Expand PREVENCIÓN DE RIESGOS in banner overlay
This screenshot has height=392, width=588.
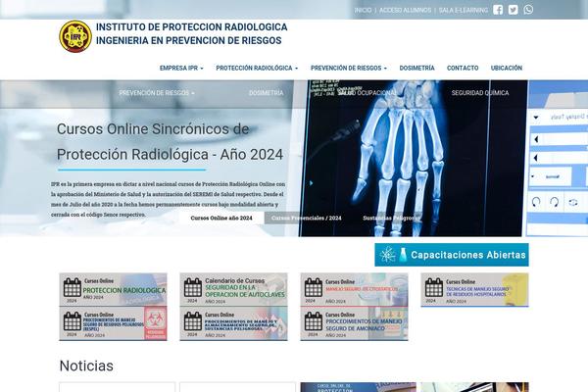coord(157,93)
